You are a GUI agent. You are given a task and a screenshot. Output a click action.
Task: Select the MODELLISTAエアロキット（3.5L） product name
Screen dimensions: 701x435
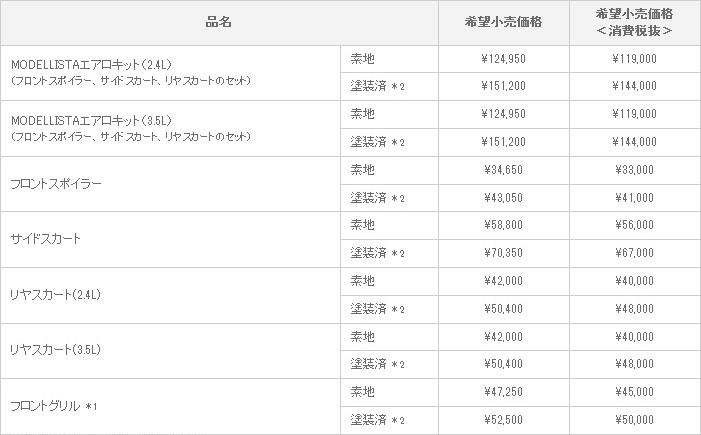[92, 121]
